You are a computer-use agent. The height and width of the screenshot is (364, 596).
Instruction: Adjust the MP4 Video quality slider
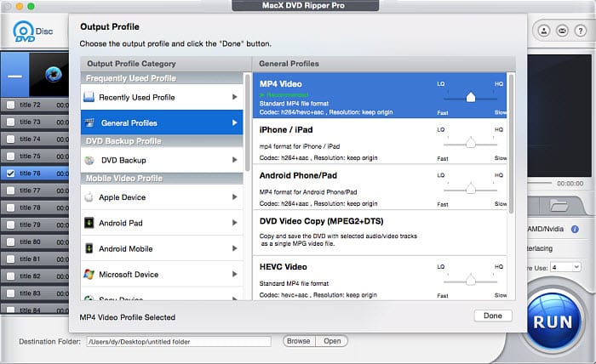[x=471, y=98]
